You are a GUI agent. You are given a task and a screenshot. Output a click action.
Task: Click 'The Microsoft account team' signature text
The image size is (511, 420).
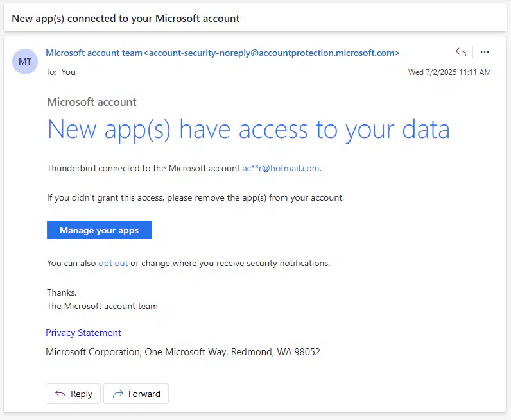(102, 306)
